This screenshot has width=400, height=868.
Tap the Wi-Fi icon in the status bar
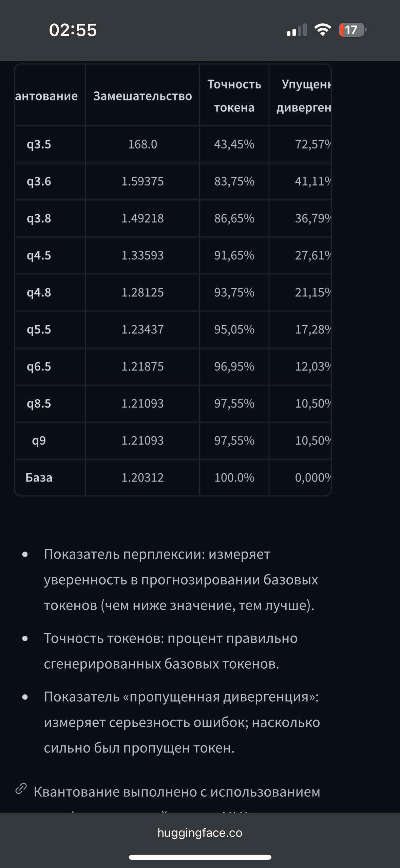(323, 30)
